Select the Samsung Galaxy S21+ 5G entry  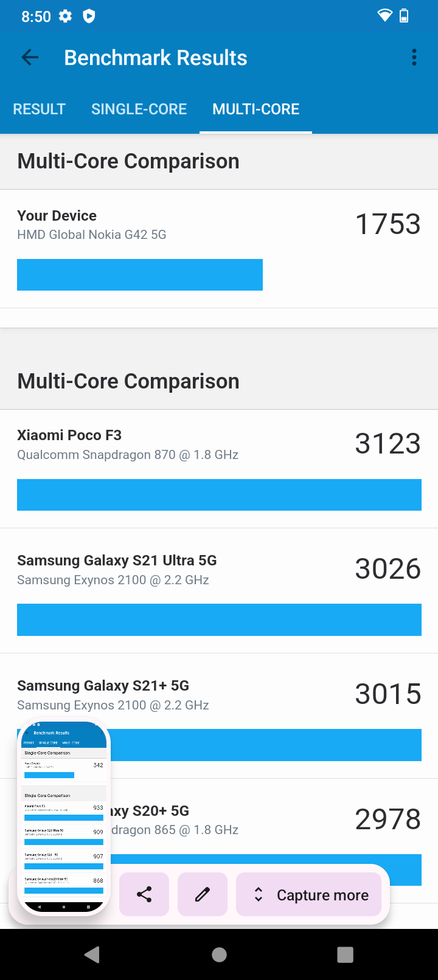[219, 716]
